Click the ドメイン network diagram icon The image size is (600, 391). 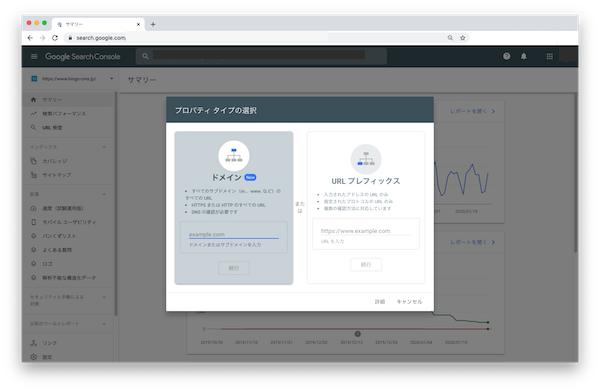point(234,155)
